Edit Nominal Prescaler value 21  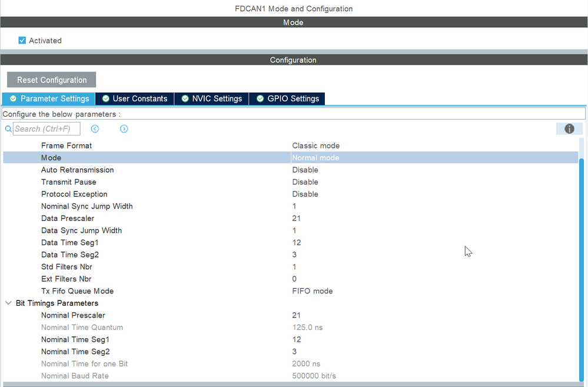tap(296, 315)
